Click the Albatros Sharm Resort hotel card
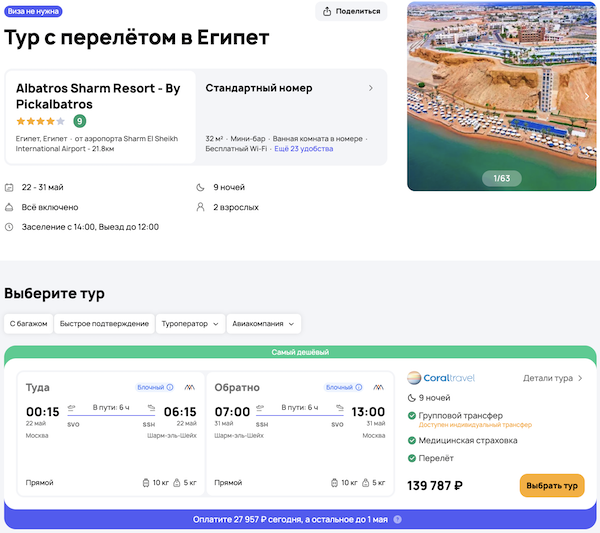This screenshot has height=533, width=600. [x=100, y=115]
